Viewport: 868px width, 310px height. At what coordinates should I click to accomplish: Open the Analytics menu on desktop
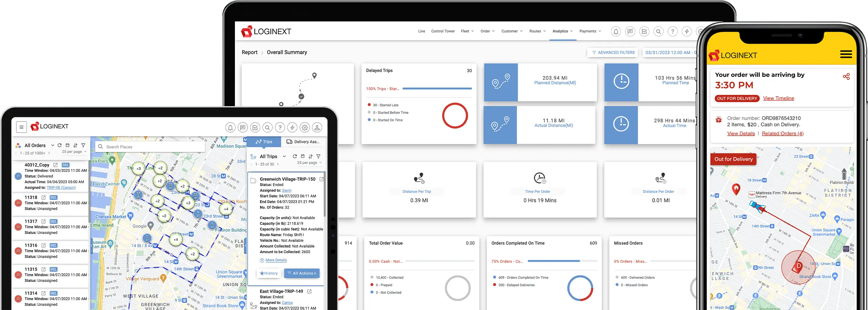[563, 31]
